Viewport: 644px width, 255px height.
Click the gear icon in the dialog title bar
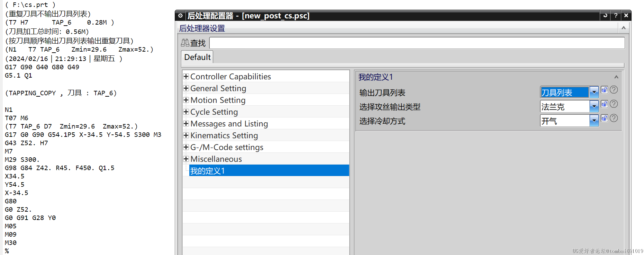pyautogui.click(x=180, y=16)
